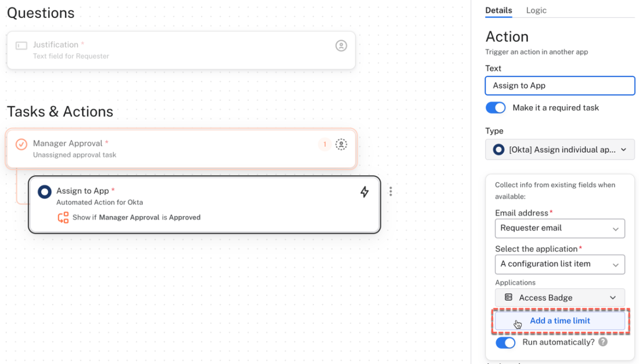Expand the Email address dropdown
This screenshot has width=639, height=364.
(559, 228)
